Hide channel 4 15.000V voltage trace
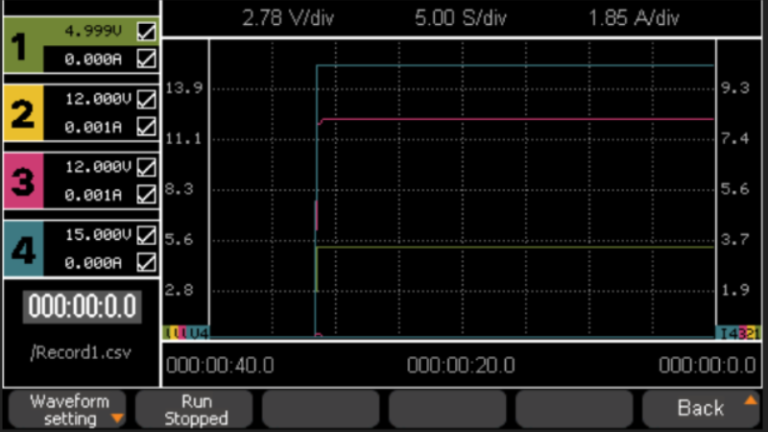Screen dimensions: 768x432 point(147,236)
